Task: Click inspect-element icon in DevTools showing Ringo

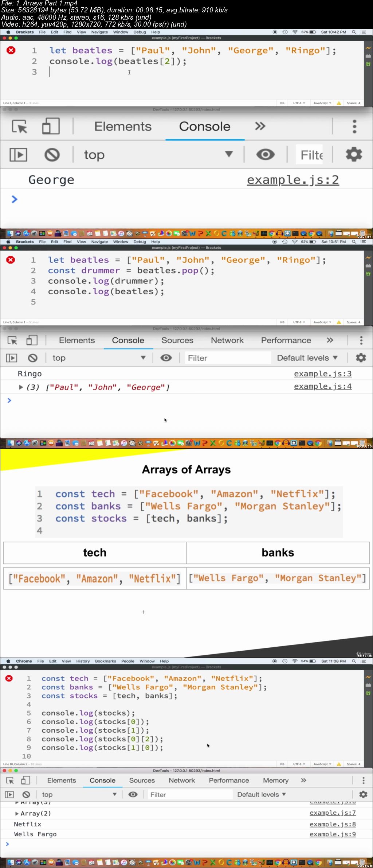Action: [x=12, y=341]
